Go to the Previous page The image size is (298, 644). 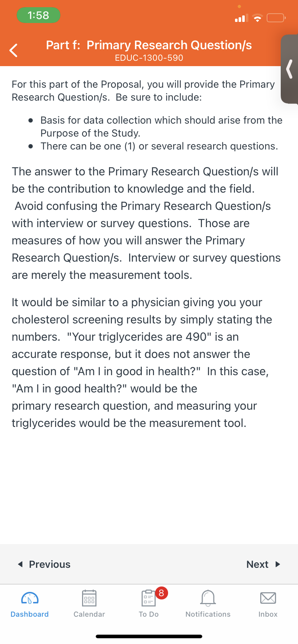tap(44, 564)
